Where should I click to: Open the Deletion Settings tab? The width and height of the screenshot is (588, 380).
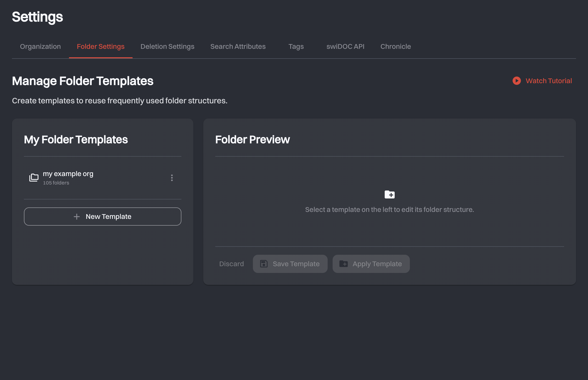(167, 47)
